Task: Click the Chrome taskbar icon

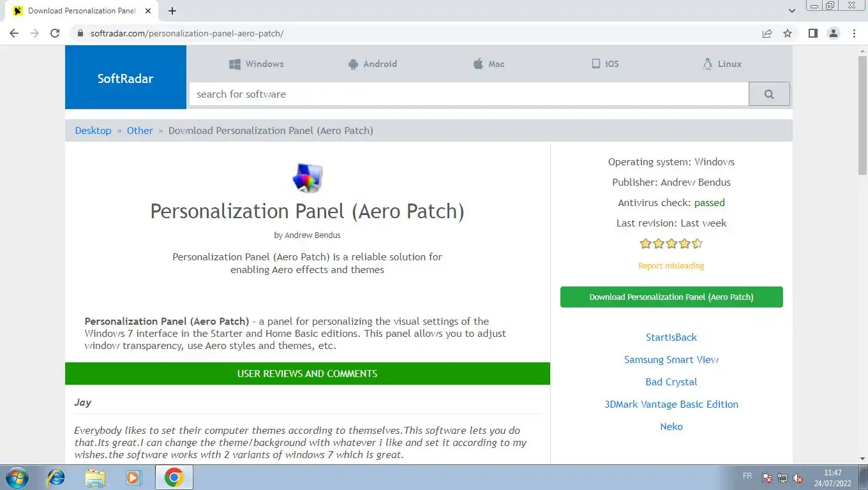Action: (174, 477)
